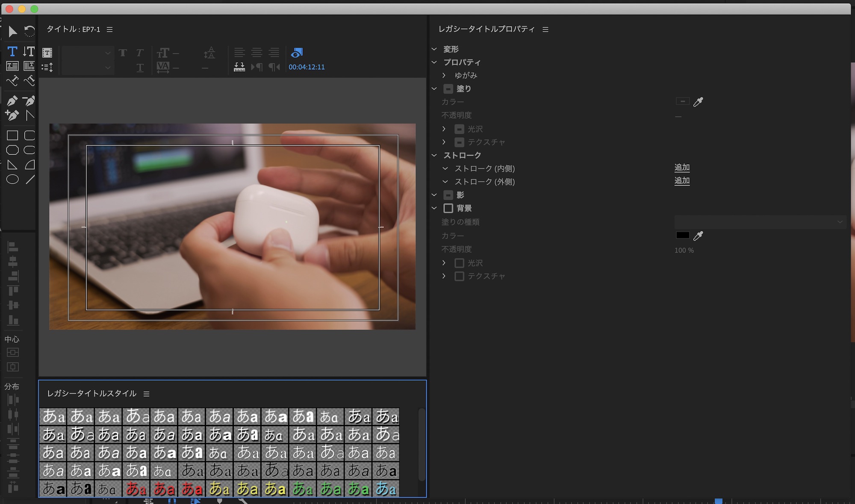Screen dimensions: 855x504
Task: Select the Line tool
Action: pyautogui.click(x=29, y=180)
